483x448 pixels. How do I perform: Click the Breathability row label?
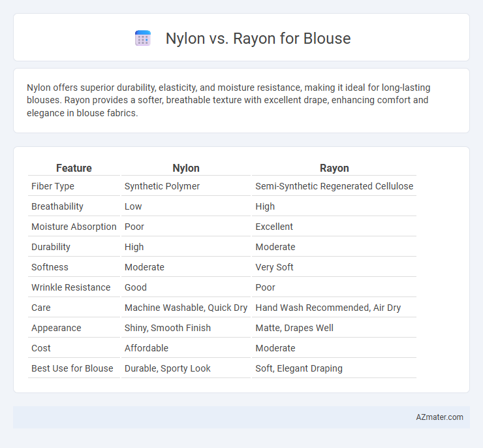pyautogui.click(x=57, y=206)
